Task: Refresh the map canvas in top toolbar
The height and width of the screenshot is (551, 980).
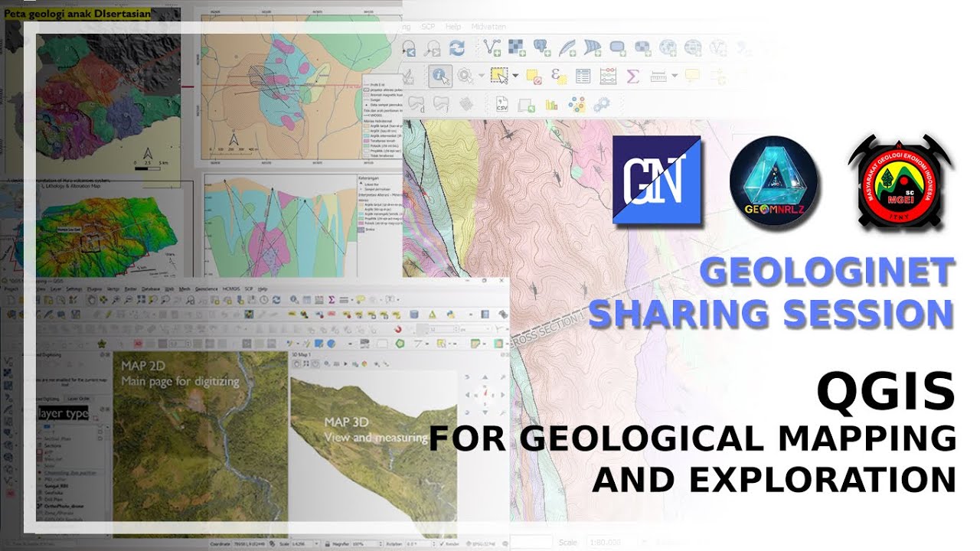Action: [457, 47]
